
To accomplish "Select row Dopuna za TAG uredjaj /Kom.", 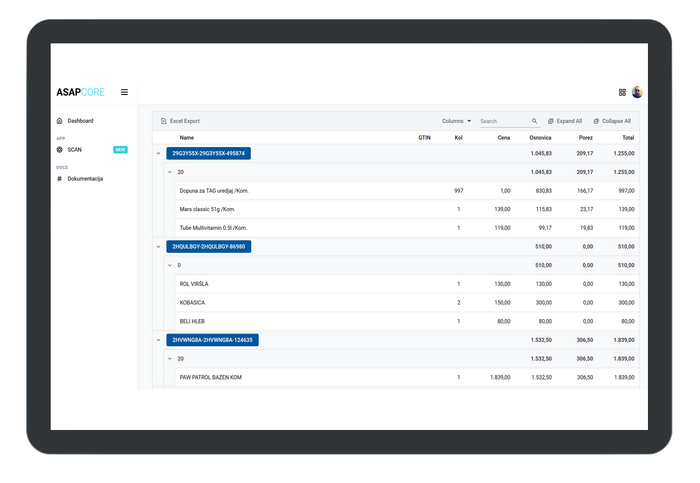I will [x=406, y=191].
